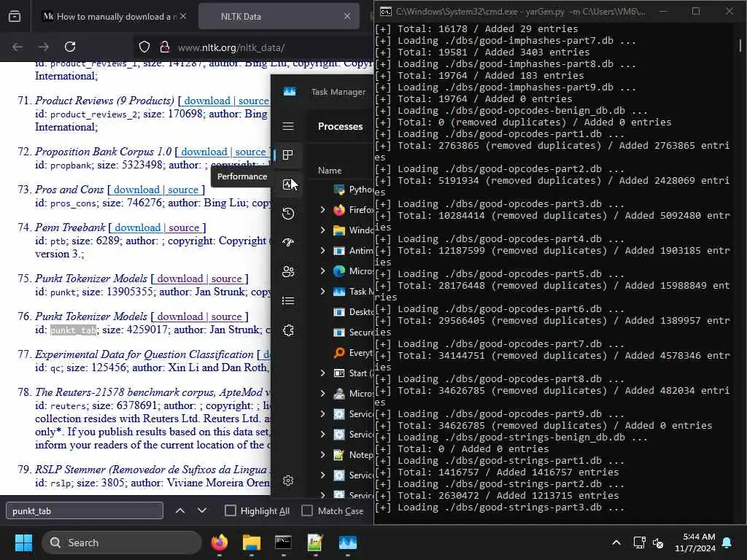The height and width of the screenshot is (560, 747).
Task: Expand the Antimalware process row
Action: (x=322, y=251)
